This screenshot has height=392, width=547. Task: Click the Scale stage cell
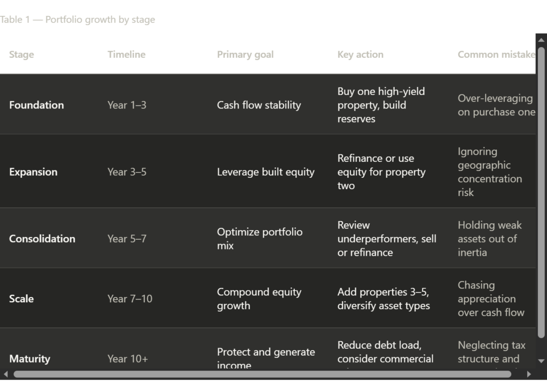click(21, 299)
